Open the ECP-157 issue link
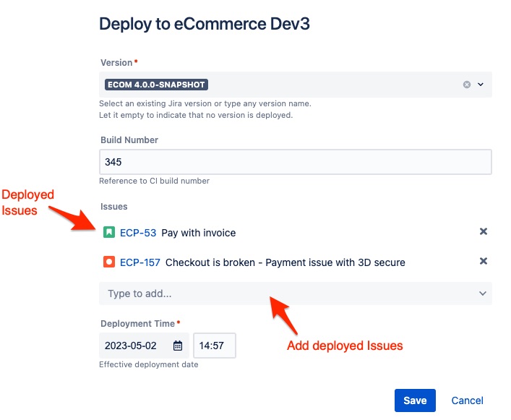This screenshot has height=420, width=511. [x=140, y=262]
